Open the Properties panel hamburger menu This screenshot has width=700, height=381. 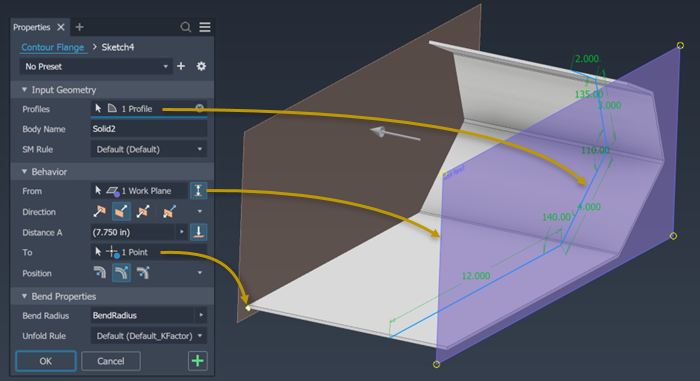click(205, 27)
